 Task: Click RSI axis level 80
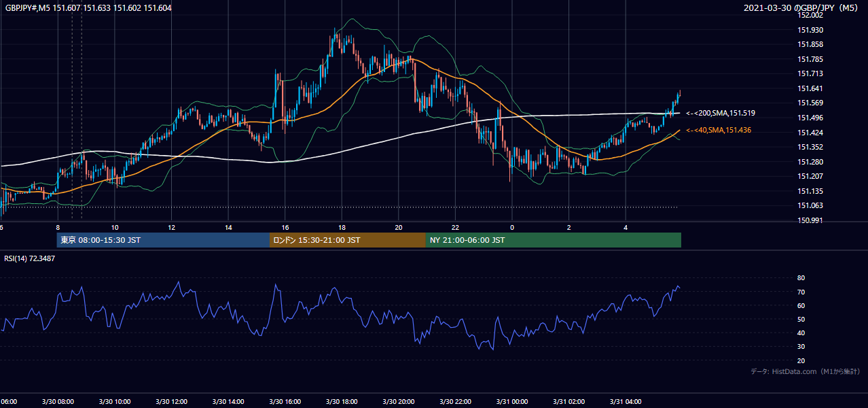pyautogui.click(x=801, y=278)
